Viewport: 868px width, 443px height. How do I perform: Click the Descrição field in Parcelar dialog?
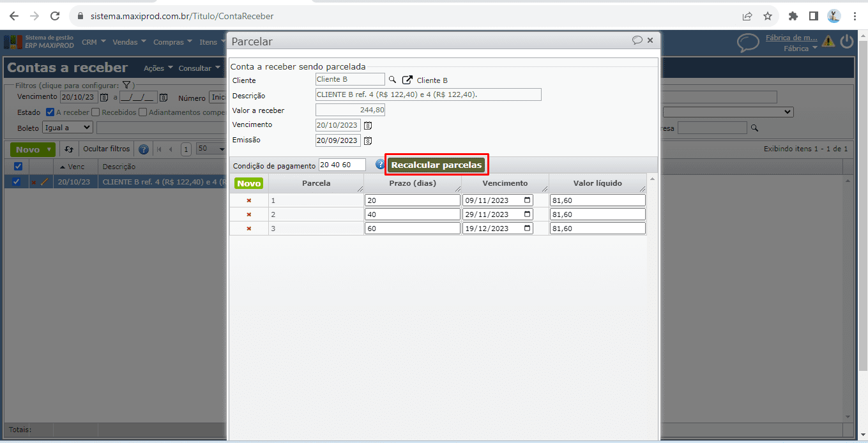click(x=429, y=94)
